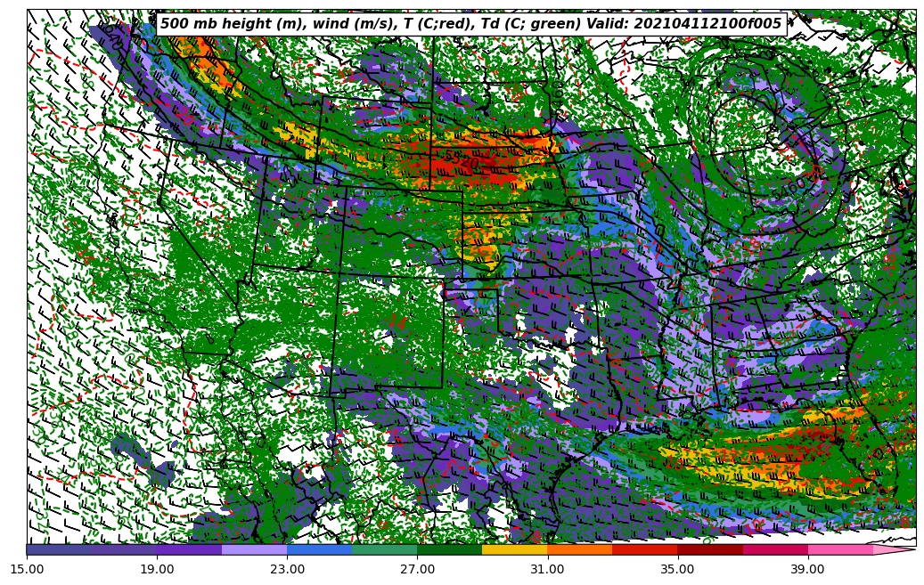Click the 39.00 colorbar tick label
Viewport: 924px width, 585px height.
(807, 568)
